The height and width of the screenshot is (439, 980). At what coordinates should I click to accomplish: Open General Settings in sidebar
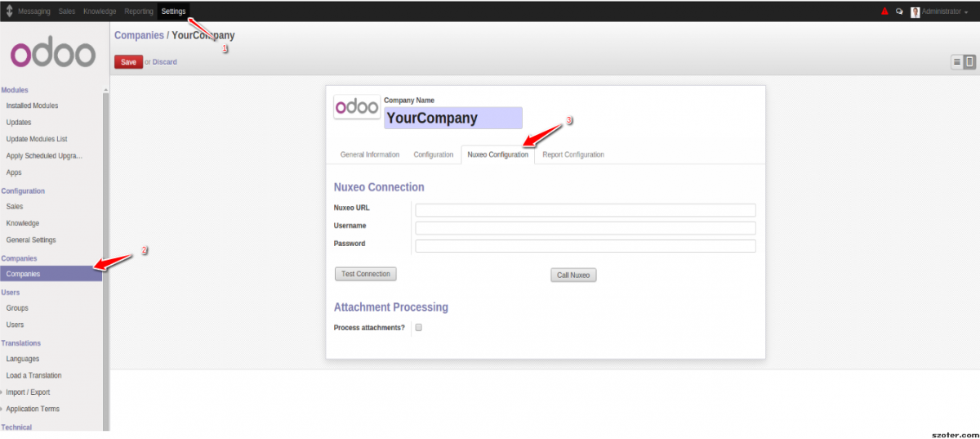pos(31,240)
